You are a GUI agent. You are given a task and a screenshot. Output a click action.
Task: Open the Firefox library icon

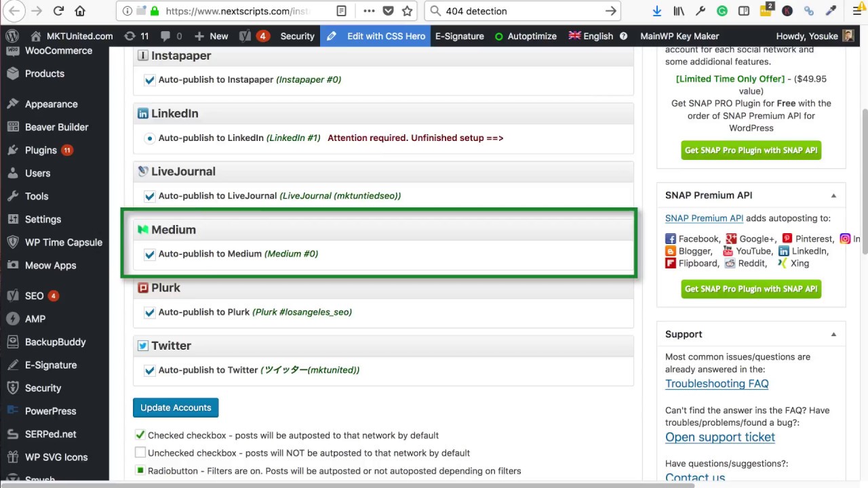point(679,11)
